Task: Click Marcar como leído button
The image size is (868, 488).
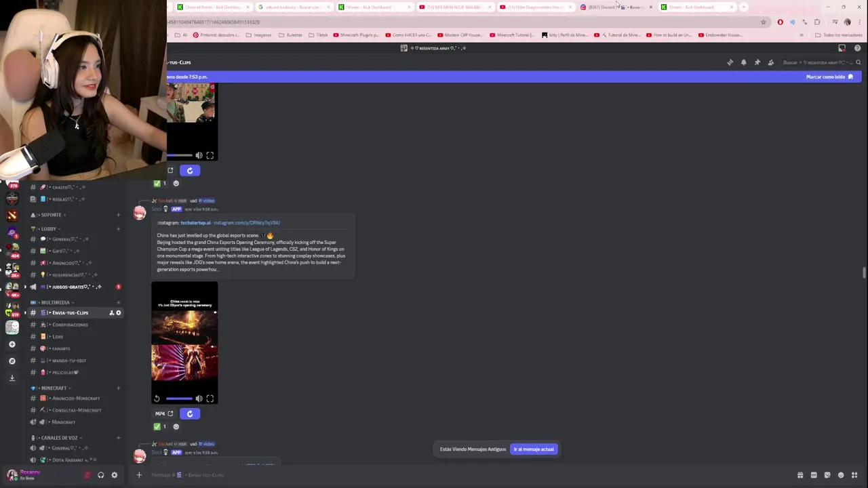Action: [x=829, y=77]
